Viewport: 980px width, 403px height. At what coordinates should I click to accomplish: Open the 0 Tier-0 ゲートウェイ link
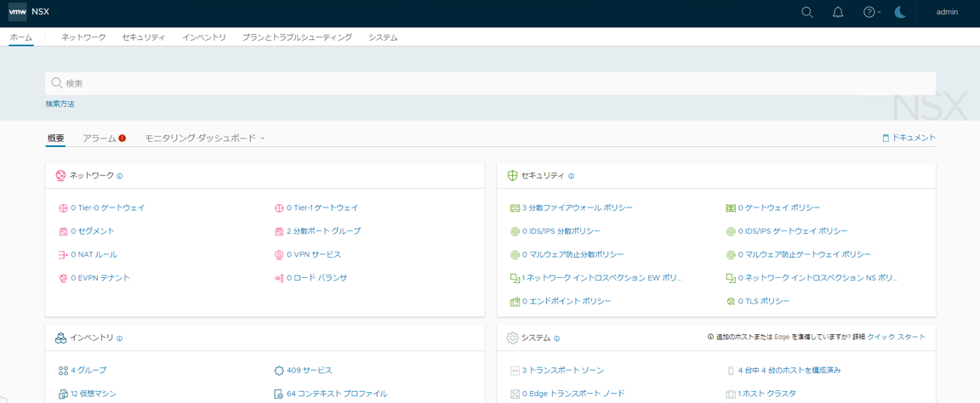107,207
